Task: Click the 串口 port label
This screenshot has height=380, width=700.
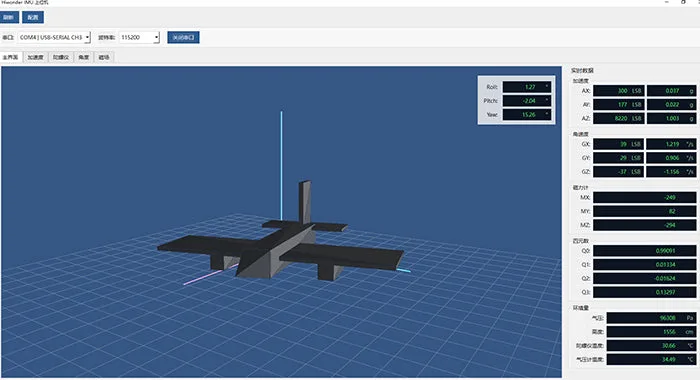Action: (x=8, y=38)
